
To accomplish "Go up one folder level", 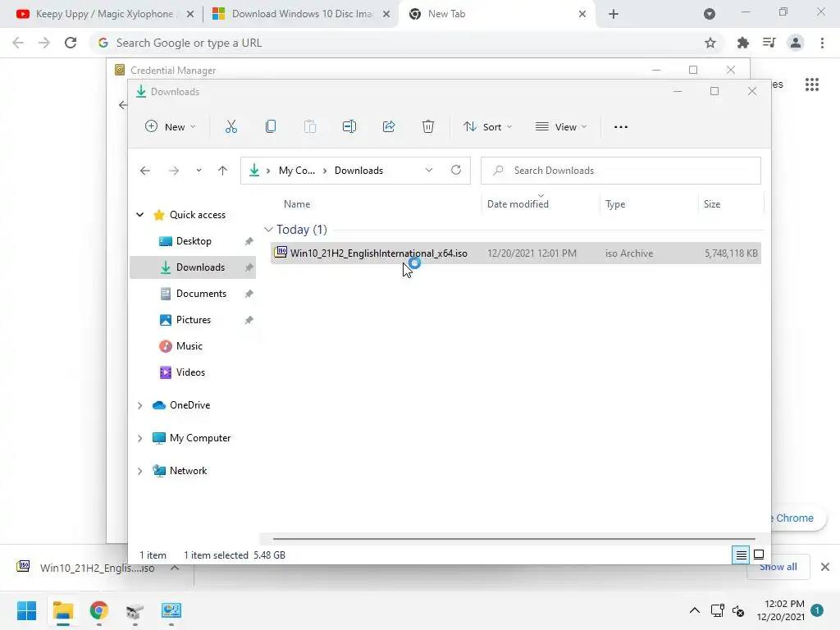I will coord(223,171).
